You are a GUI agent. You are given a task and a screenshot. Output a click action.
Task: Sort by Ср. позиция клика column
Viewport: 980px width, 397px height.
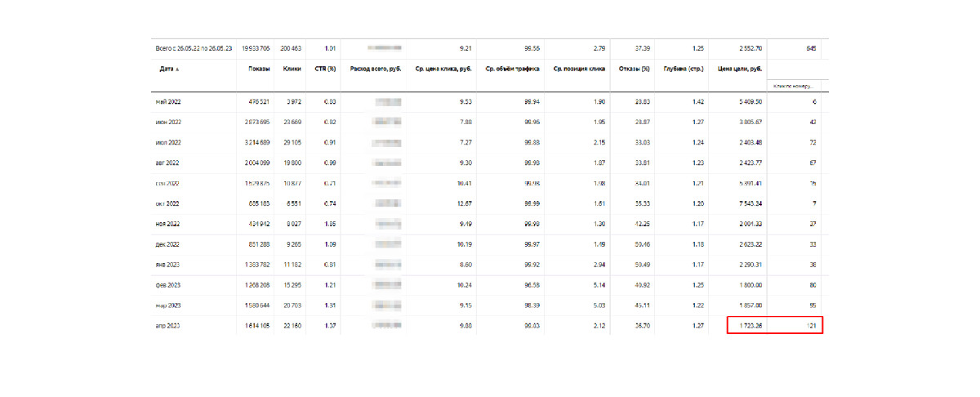click(579, 69)
